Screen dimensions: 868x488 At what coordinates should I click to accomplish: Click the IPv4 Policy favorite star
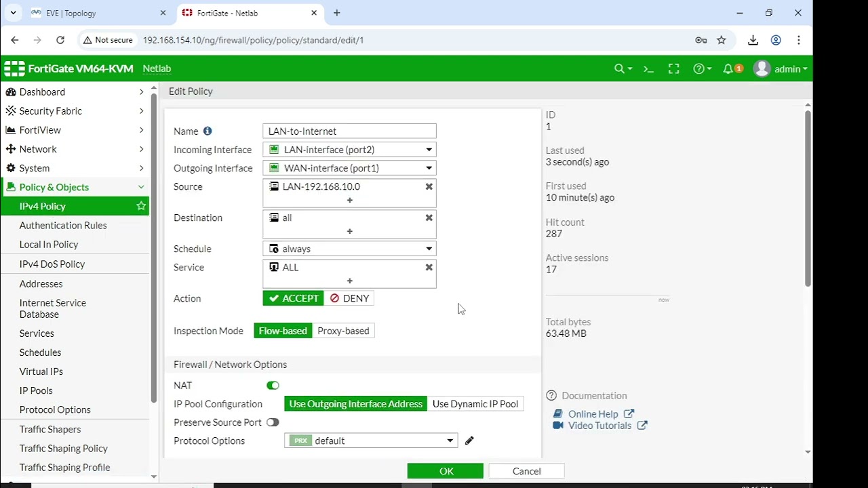tap(141, 206)
